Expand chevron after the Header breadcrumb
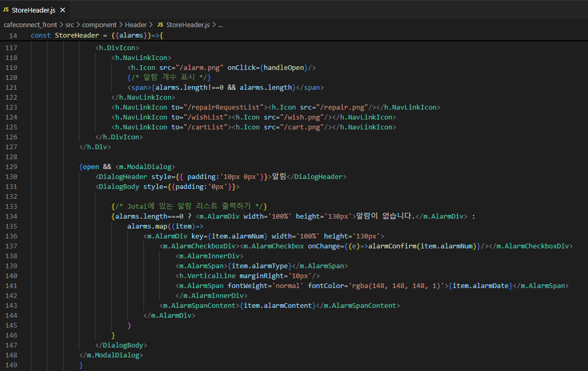588x371 pixels. pyautogui.click(x=151, y=25)
